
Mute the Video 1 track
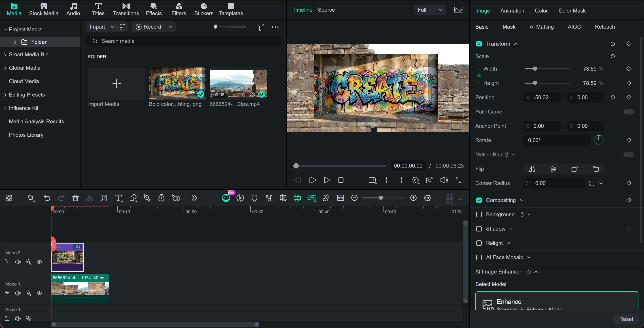tap(18, 293)
